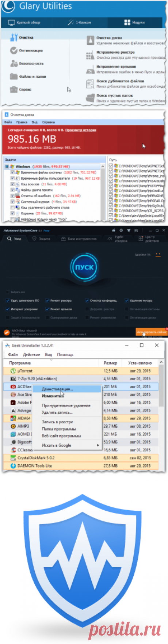Click the Здоровье ПК face icon

158,255
